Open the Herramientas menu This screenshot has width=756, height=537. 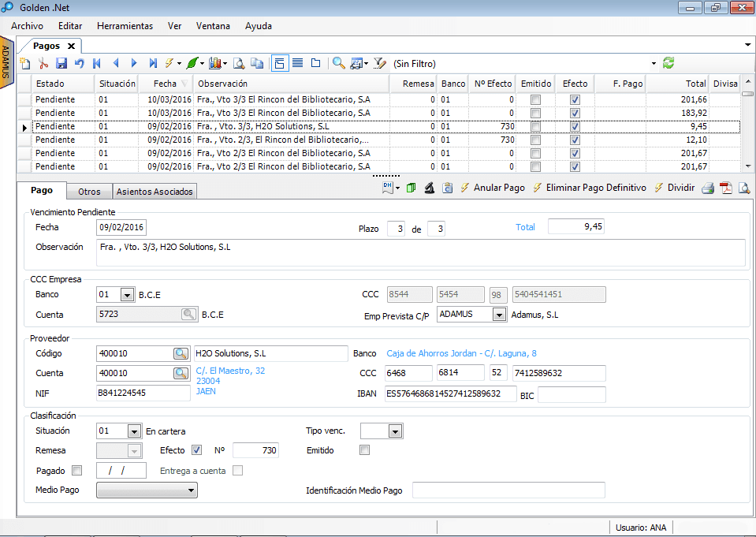125,26
